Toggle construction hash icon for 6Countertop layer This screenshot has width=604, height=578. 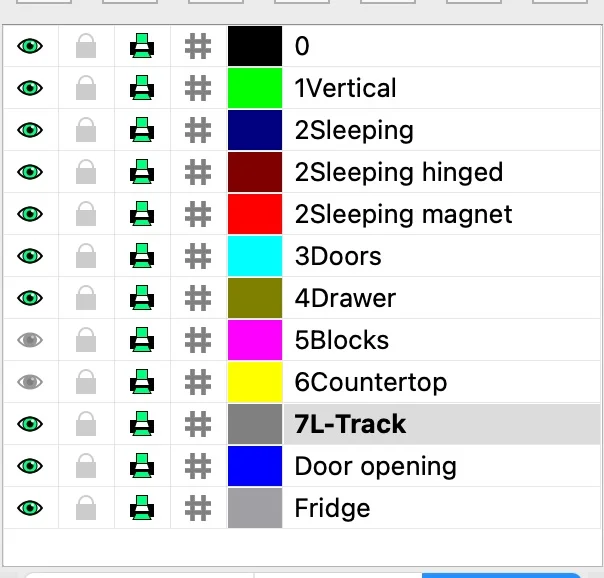[199, 383]
